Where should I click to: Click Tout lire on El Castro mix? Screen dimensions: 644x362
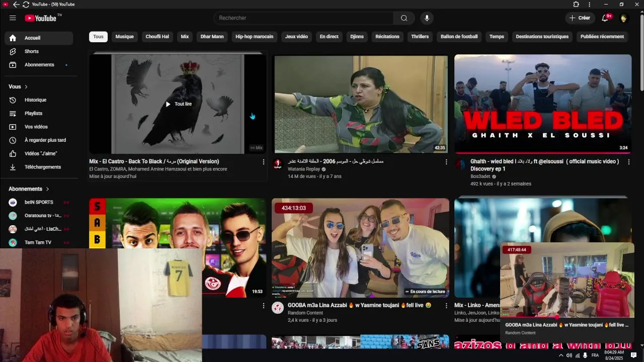pos(179,104)
